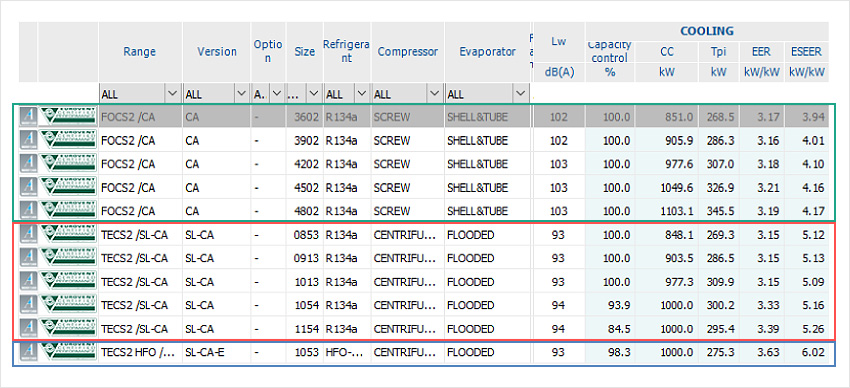
Task: Click the ESEER column header
Action: pyautogui.click(x=806, y=52)
